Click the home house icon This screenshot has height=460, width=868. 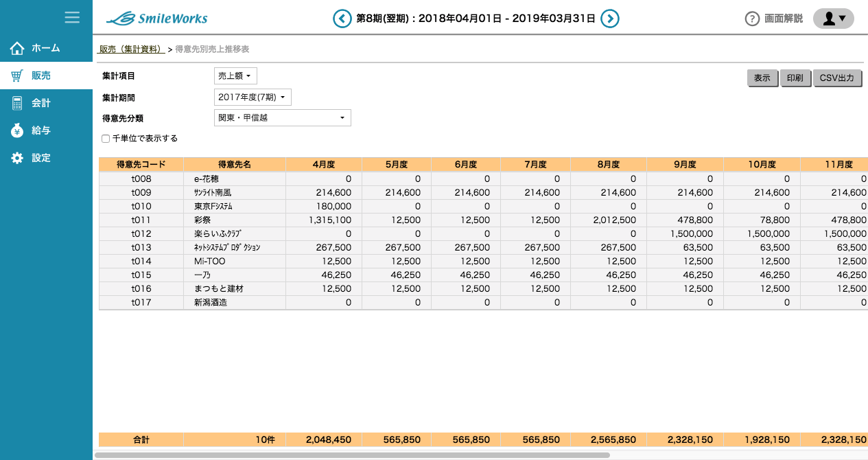click(17, 48)
